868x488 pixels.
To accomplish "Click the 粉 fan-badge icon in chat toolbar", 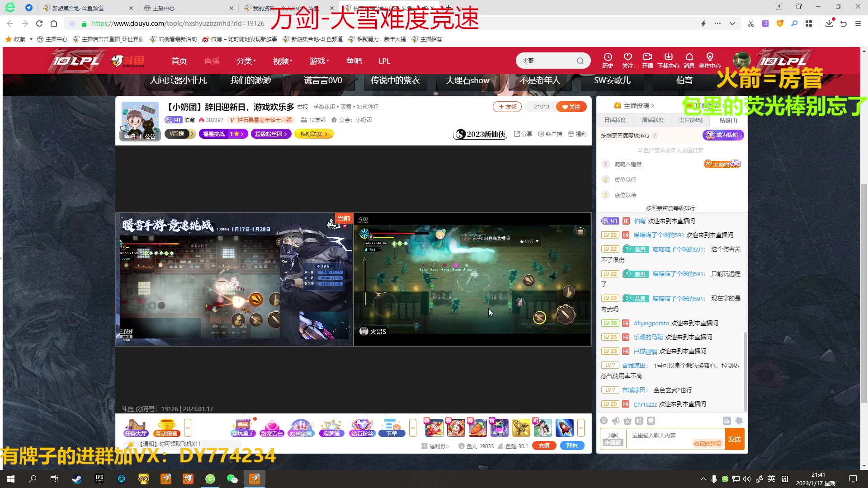I will 639,421.
